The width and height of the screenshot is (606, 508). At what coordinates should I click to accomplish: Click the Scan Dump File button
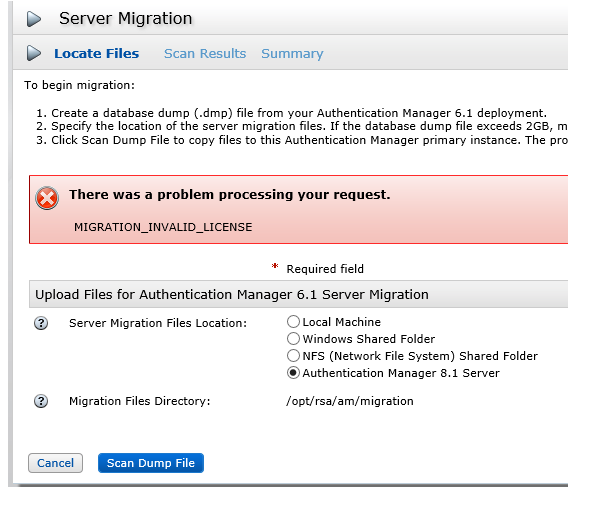(x=151, y=463)
